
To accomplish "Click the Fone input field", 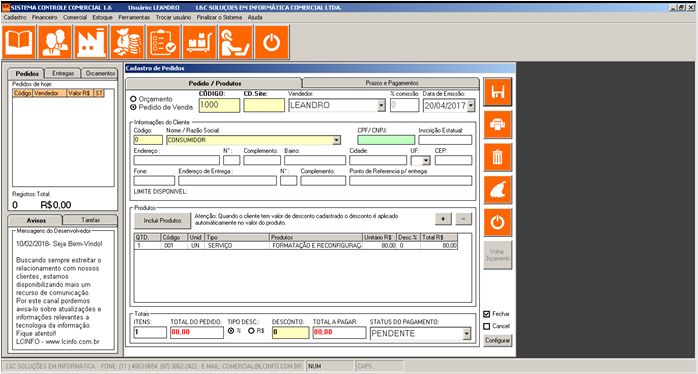I will (154, 181).
